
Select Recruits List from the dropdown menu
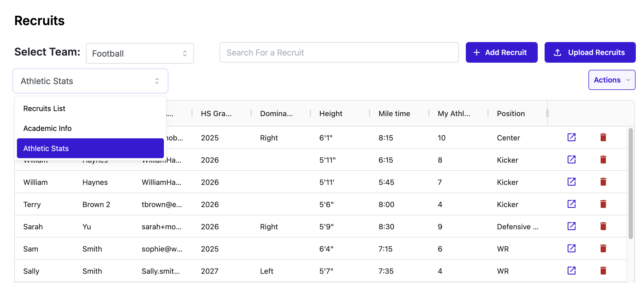[44, 108]
